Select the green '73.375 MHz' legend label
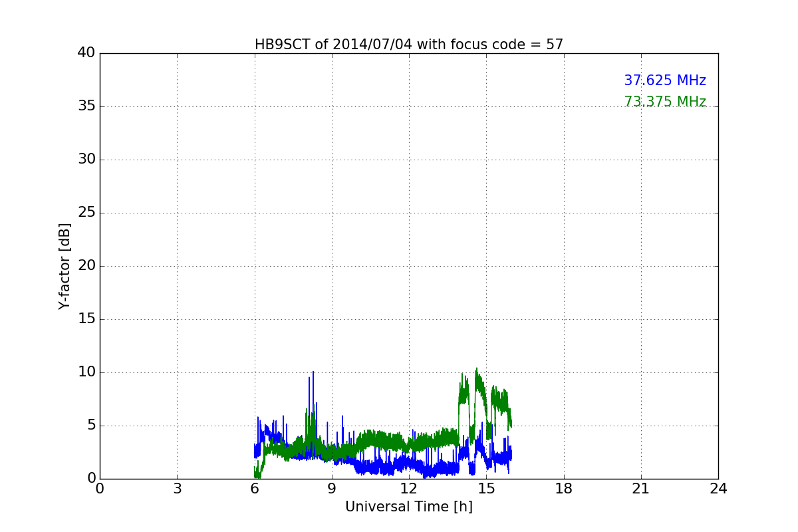 665,102
